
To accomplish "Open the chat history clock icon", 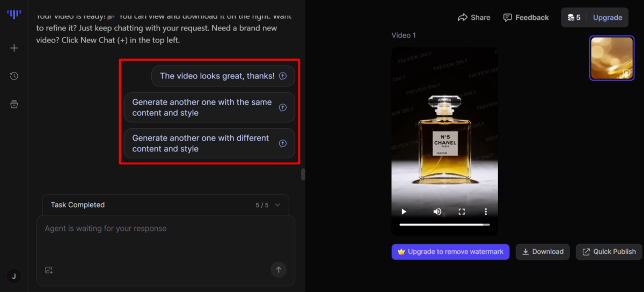I will (x=14, y=76).
